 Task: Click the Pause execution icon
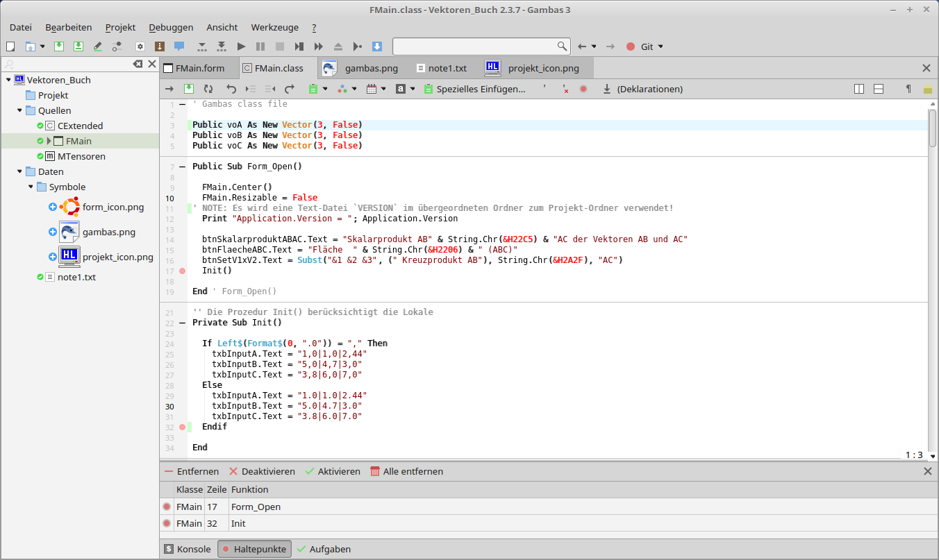(260, 46)
